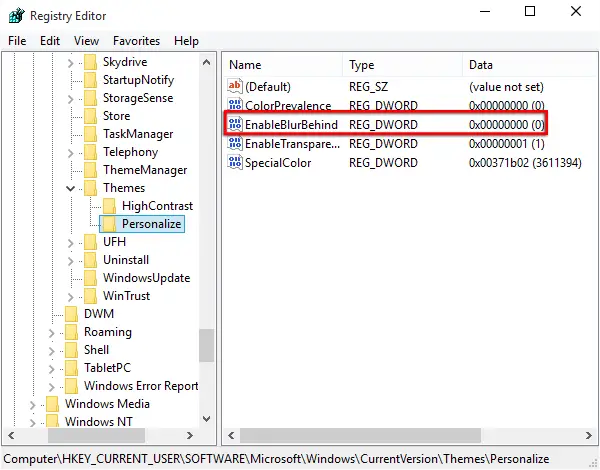Viewport: 600px width, 470px height.
Task: Click the DWM folder icon
Action: [x=72, y=314]
